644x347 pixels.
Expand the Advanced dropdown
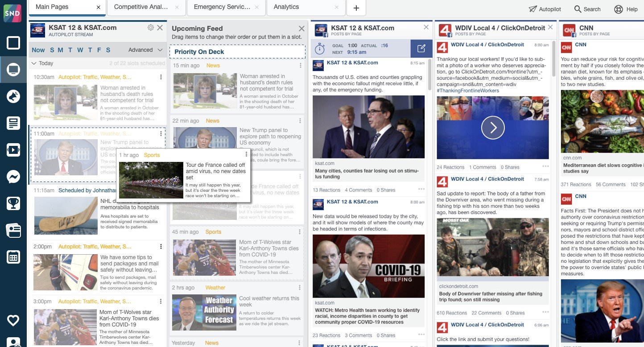pyautogui.click(x=146, y=50)
